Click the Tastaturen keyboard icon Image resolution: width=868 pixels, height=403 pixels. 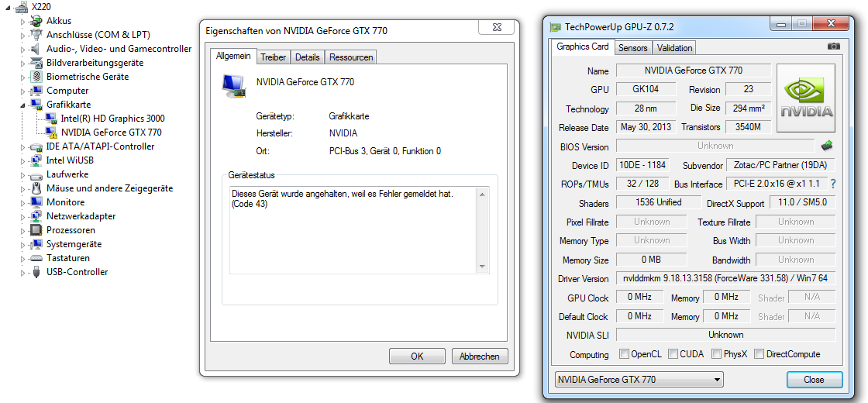(36, 258)
